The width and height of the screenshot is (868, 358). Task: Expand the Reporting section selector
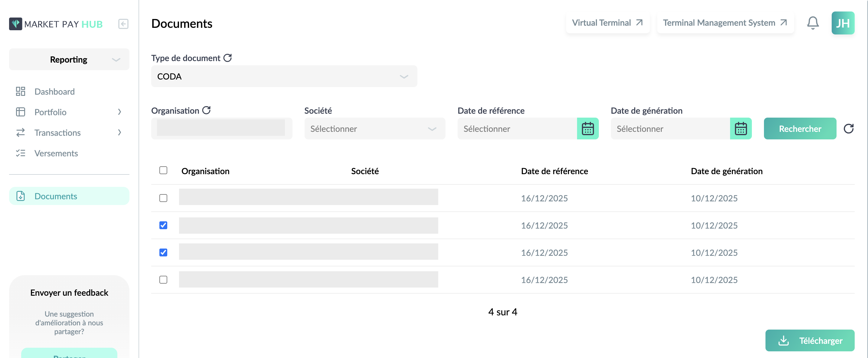coord(69,59)
